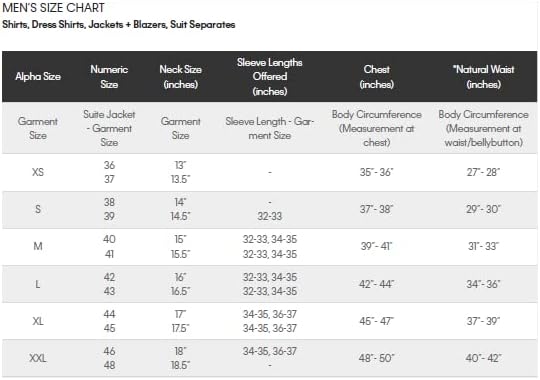Screen dimensions: 540x380
Task: Click the XXL alpha size row label
Action: click(38, 358)
